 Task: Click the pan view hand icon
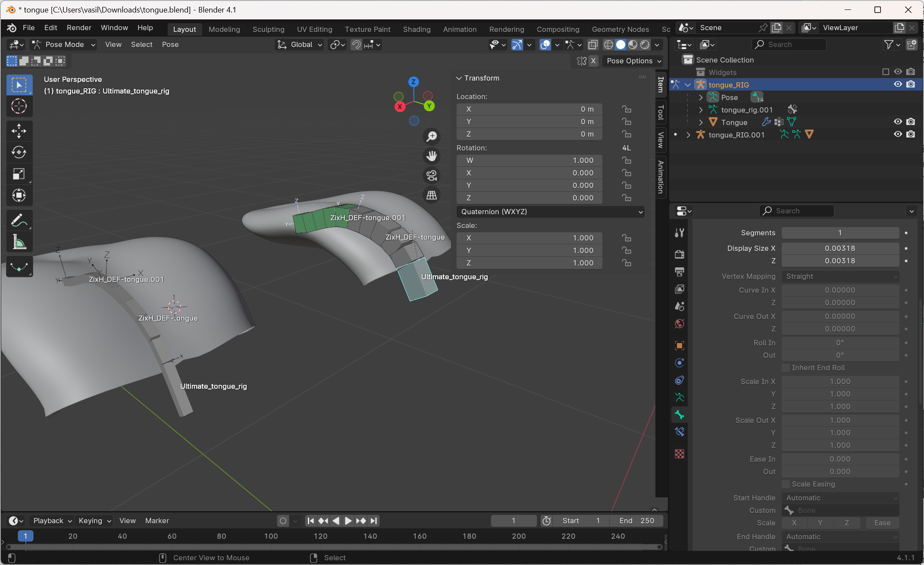click(x=432, y=156)
